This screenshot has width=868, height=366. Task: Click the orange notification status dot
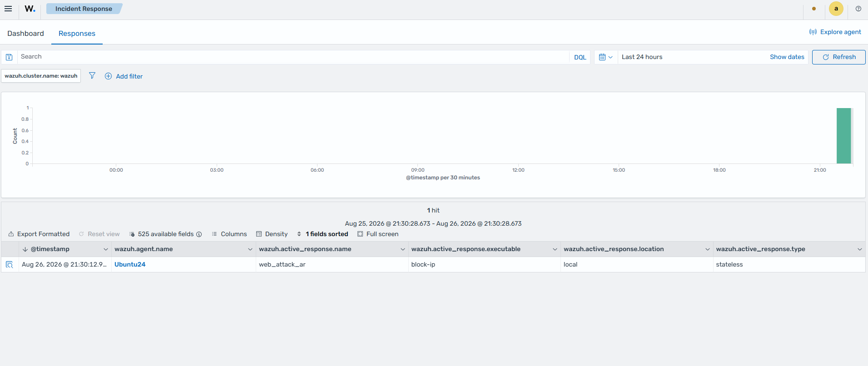813,9
